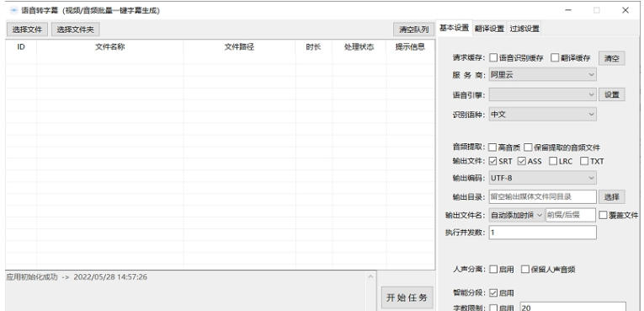Image resolution: width=644 pixels, height=311 pixels.
Task: Click the 选择文件夹 button
Action: [x=75, y=29]
